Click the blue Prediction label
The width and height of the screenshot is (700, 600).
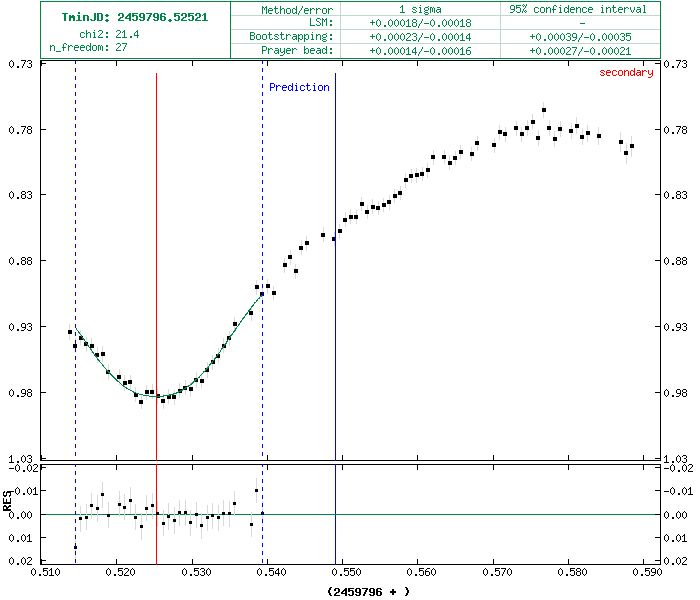click(299, 87)
